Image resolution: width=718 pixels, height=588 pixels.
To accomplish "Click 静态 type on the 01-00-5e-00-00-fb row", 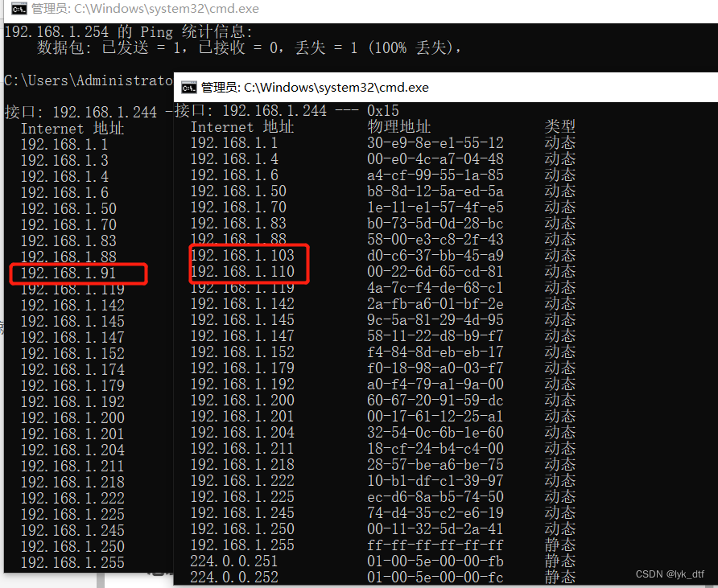I will 559,561.
